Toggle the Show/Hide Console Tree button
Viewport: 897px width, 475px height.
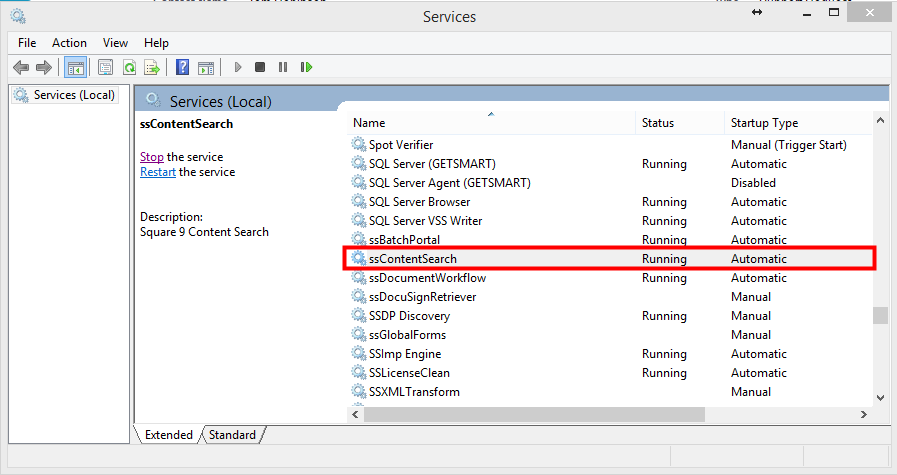tap(75, 67)
